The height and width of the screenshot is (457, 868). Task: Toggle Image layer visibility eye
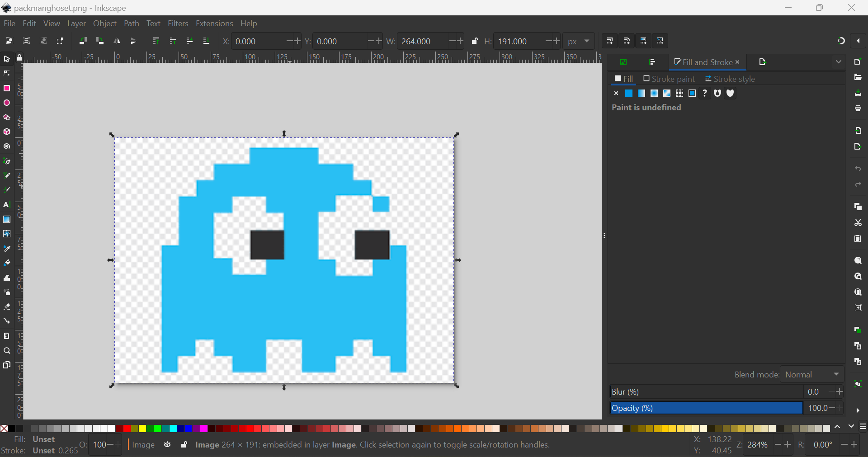(x=167, y=445)
